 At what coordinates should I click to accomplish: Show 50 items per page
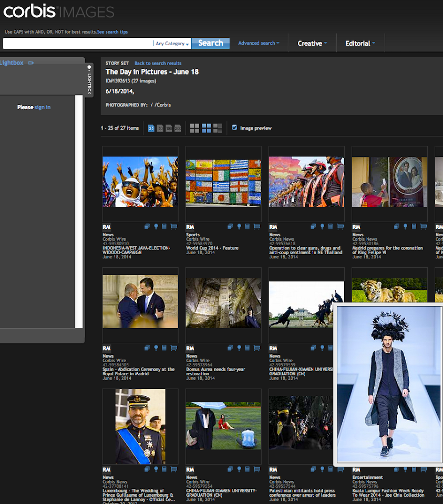tap(160, 128)
